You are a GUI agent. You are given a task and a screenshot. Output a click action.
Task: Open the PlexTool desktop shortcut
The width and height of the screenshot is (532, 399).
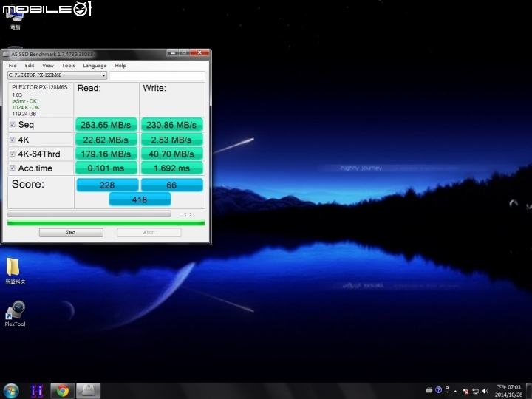coord(15,311)
